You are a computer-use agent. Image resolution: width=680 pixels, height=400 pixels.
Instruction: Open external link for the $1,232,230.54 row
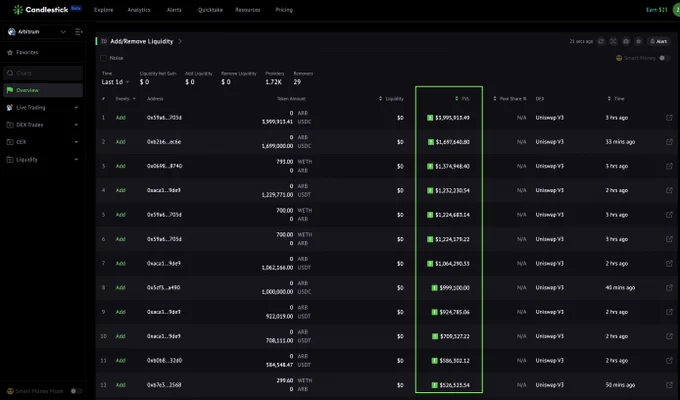tap(669, 190)
